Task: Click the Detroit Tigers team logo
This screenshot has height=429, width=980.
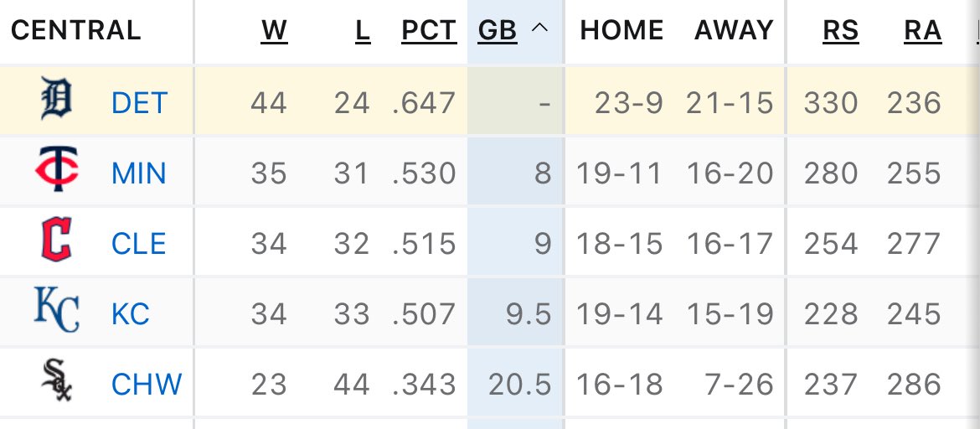Action: [56, 98]
